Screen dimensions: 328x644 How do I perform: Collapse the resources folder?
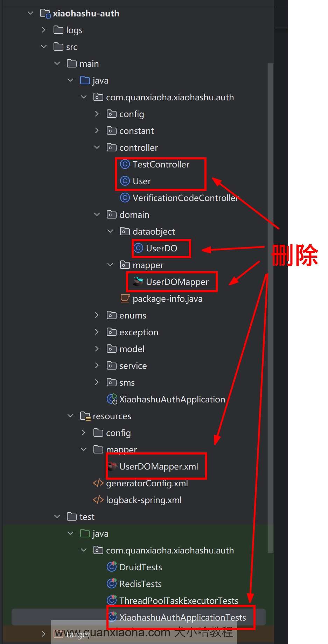point(70,416)
